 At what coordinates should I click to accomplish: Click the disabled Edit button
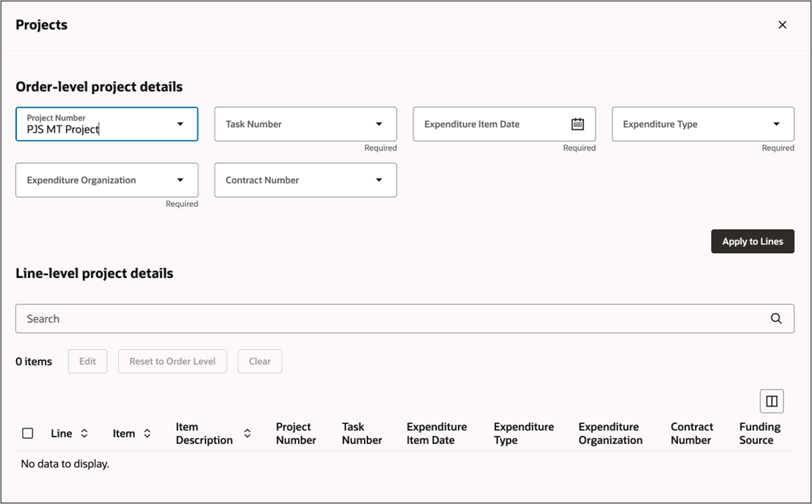coord(87,361)
